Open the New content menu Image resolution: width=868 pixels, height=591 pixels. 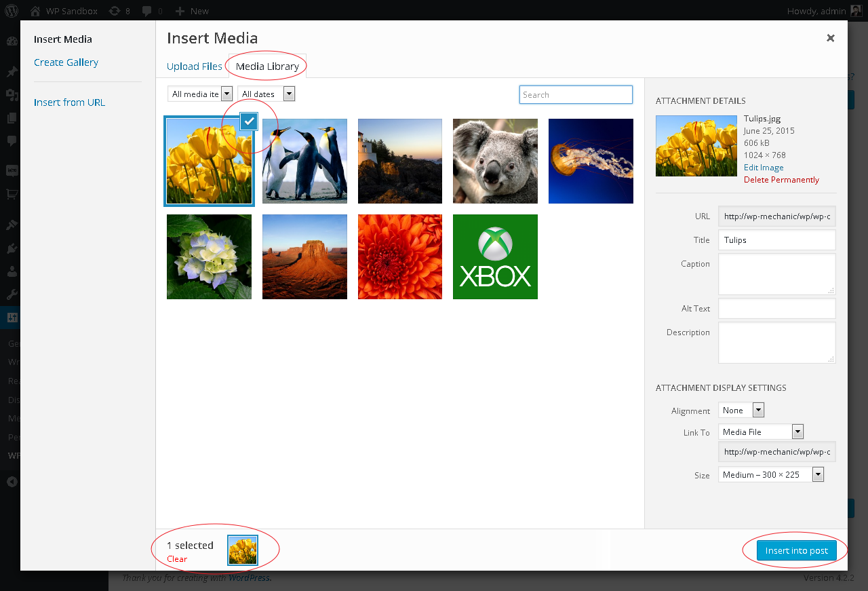192,11
